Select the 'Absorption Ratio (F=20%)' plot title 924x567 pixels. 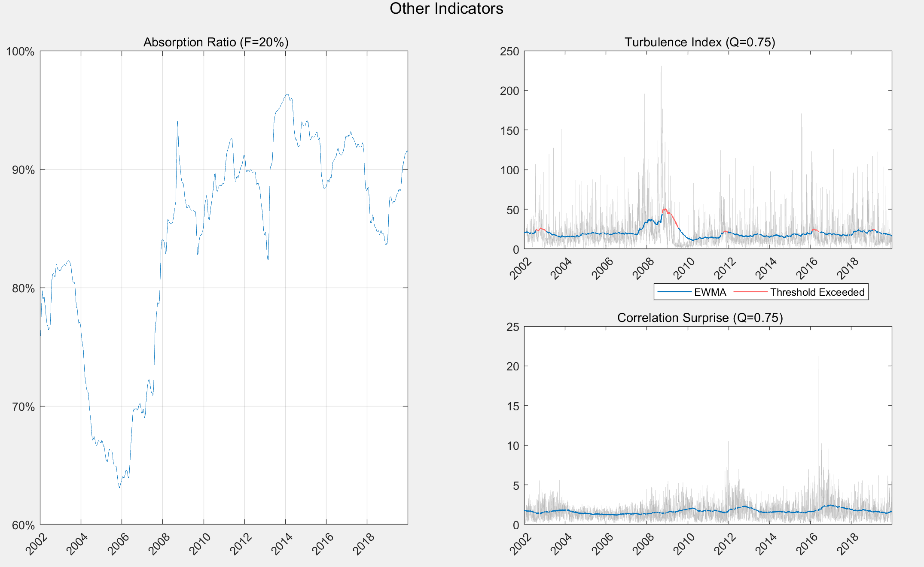tap(216, 42)
